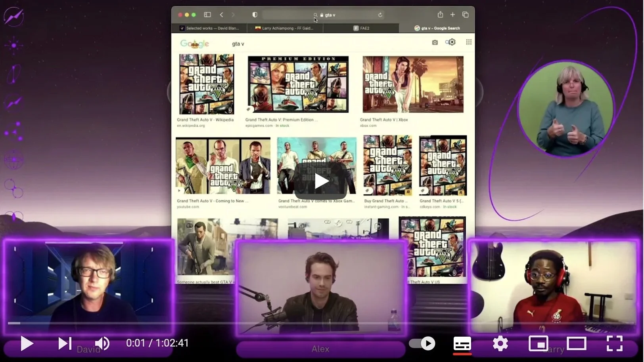Enter full screen mode
Screen dimensions: 644x362
pyautogui.click(x=615, y=343)
